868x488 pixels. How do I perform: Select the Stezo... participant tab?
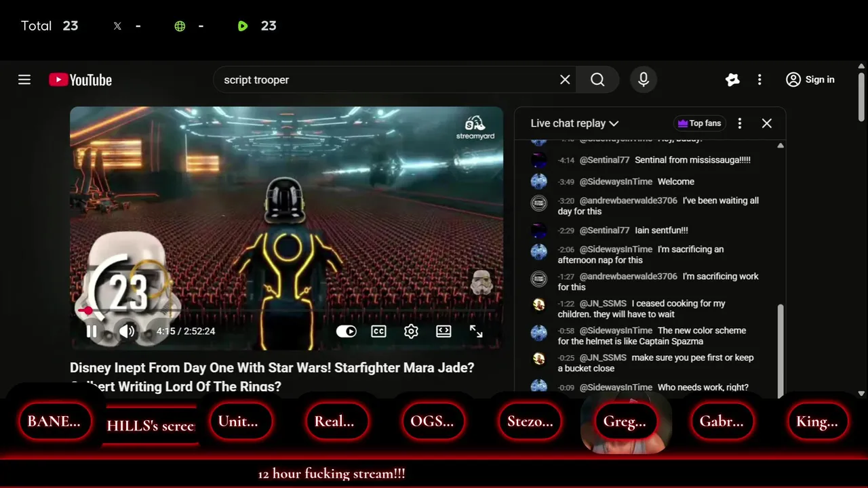(x=530, y=421)
